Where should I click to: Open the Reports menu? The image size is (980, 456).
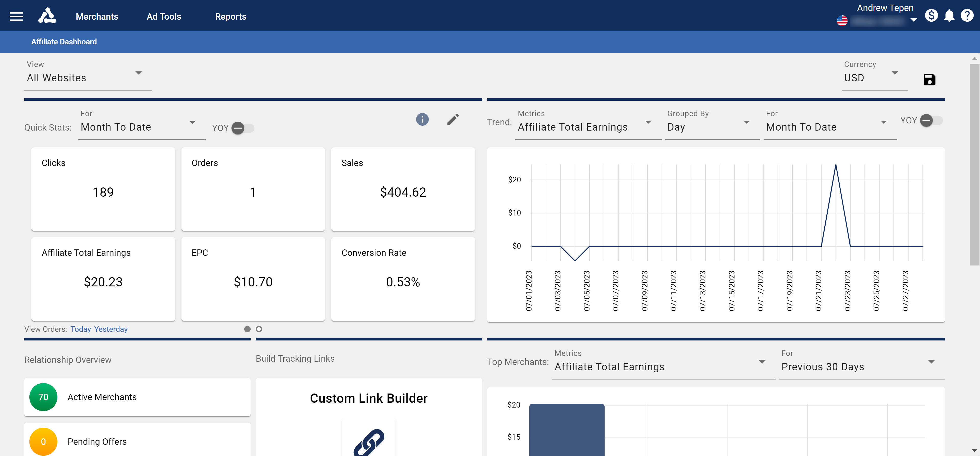point(230,16)
